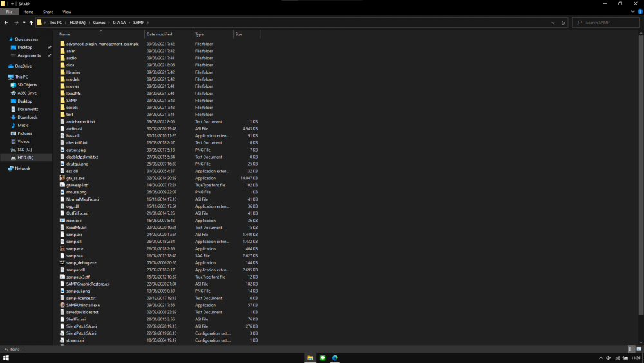This screenshot has width=644, height=363.
Task: Switch to Details view layout icon
Action: coord(631,349)
